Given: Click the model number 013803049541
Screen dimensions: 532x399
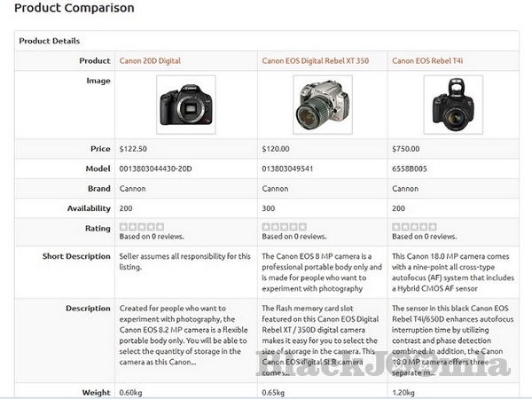Looking at the screenshot, I should (291, 168).
